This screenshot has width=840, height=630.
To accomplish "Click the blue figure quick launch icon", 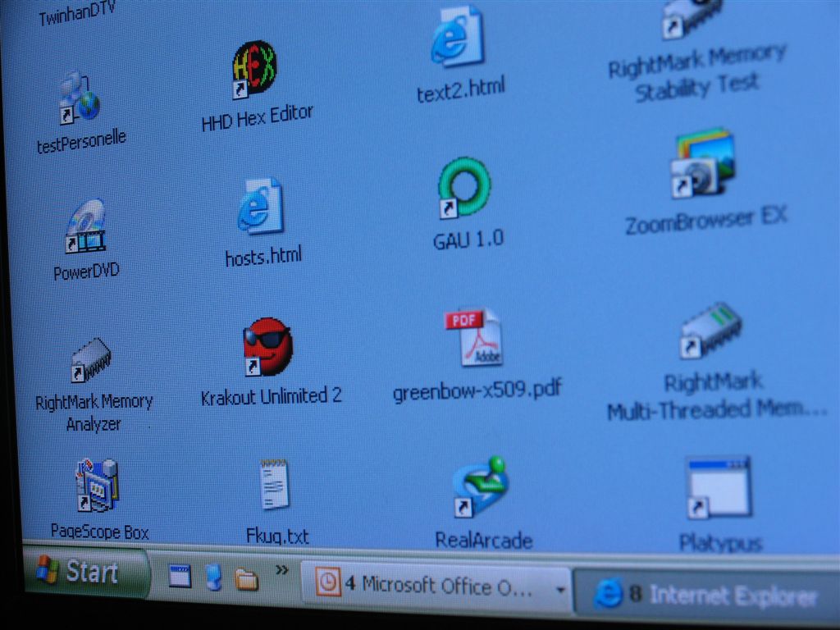I will click(214, 577).
